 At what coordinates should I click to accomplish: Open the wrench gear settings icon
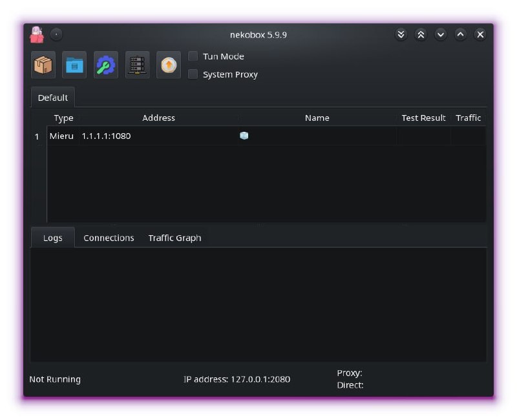pos(106,65)
